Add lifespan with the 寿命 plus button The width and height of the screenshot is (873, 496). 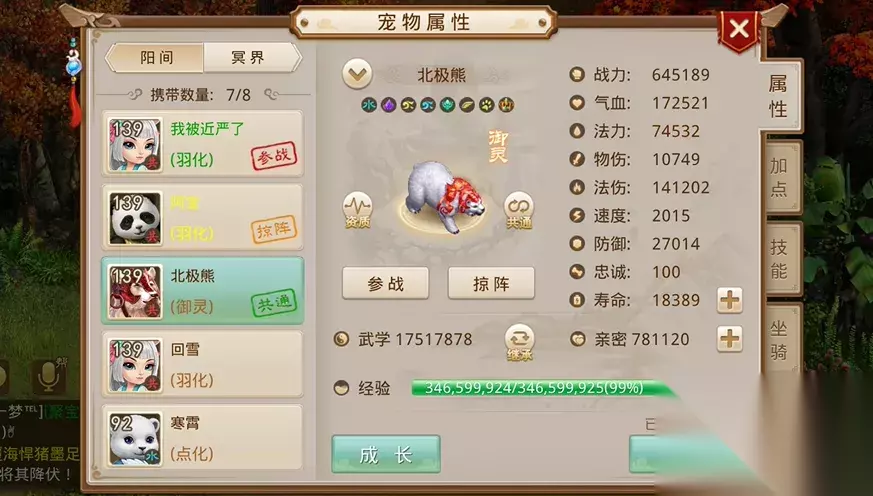click(x=729, y=301)
